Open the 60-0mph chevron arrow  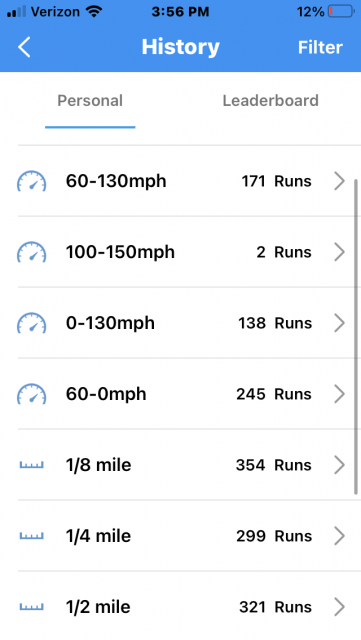(x=339, y=394)
